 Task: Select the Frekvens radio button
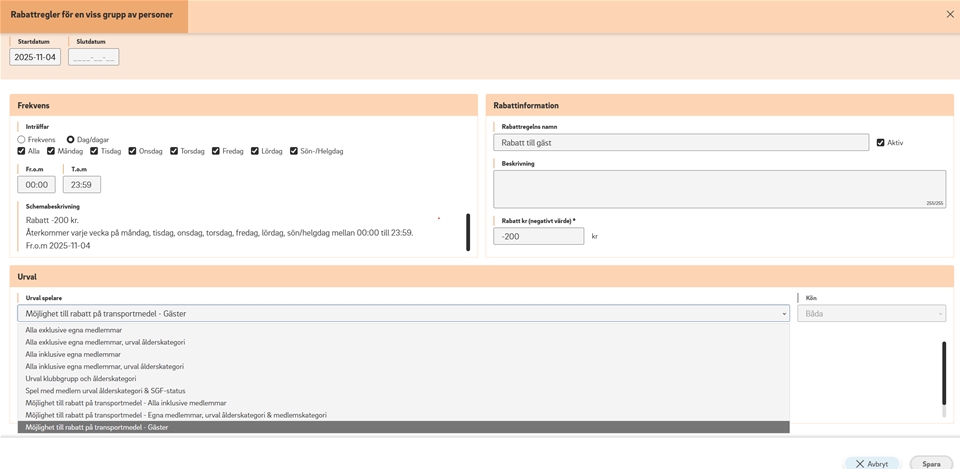pyautogui.click(x=22, y=140)
